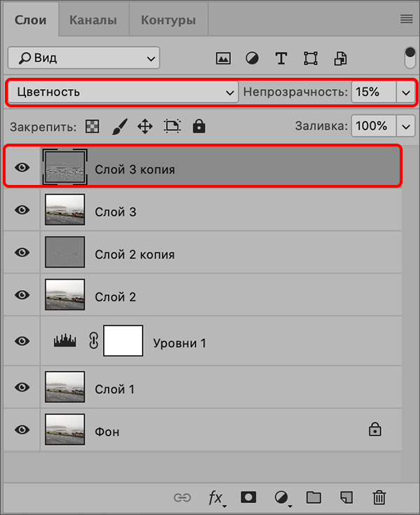The width and height of the screenshot is (420, 515).
Task: Lock transparent pixels checkerboard icon
Action: pos(92,126)
